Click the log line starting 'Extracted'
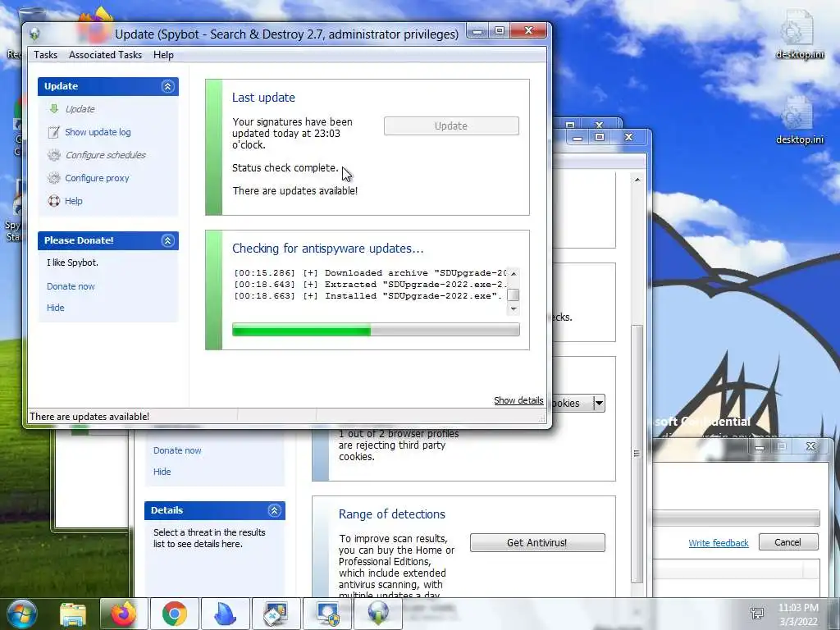The width and height of the screenshot is (840, 630). (370, 284)
